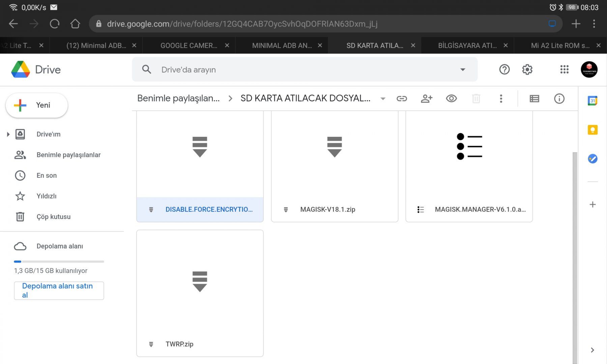Screen dimensions: 607x364
Task: Click the storage usage progress bar
Action: click(x=59, y=262)
